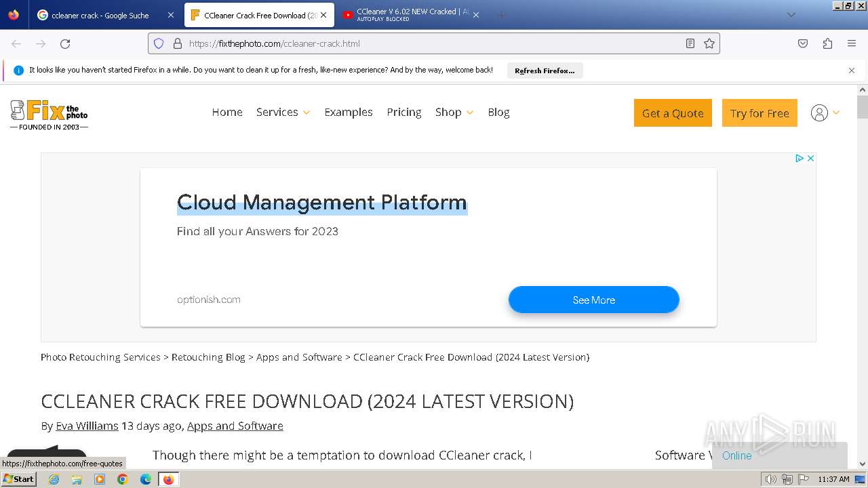Open the user account avatar icon
The width and height of the screenshot is (868, 488).
pos(819,113)
